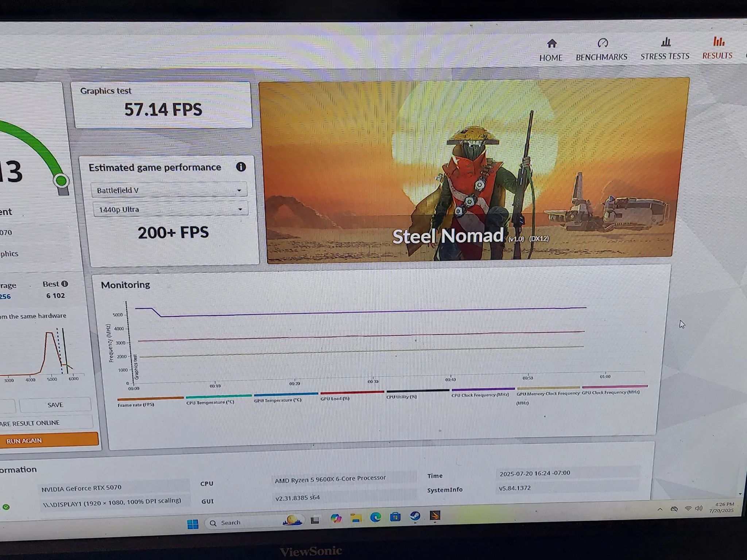Open the BENCHMARKS tab
This screenshot has height=560, width=747.
601,50
